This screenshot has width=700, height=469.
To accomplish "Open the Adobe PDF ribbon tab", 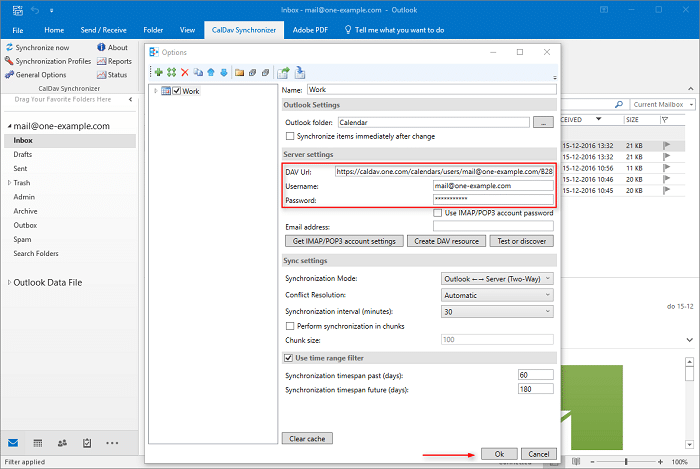I will [x=312, y=31].
